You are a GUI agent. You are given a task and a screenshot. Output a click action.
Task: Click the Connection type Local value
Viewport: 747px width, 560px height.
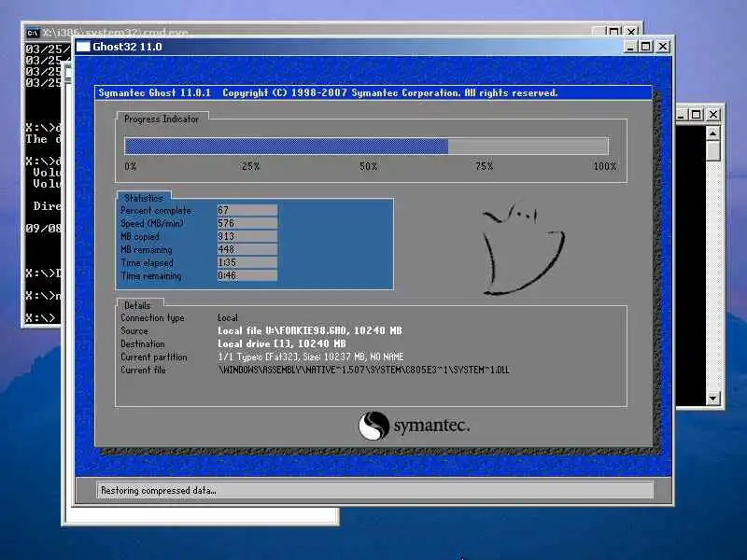(228, 317)
